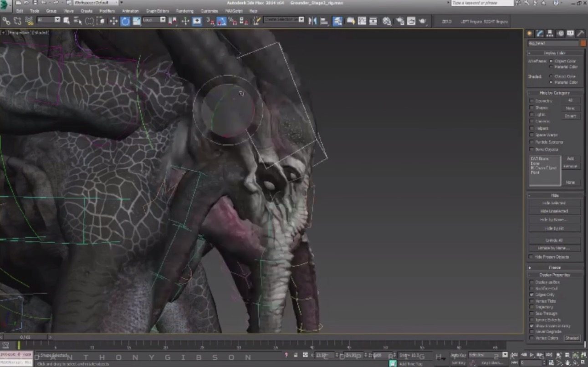Select Shaded Object Color radio button
This screenshot has height=367, width=588.
pyautogui.click(x=552, y=76)
